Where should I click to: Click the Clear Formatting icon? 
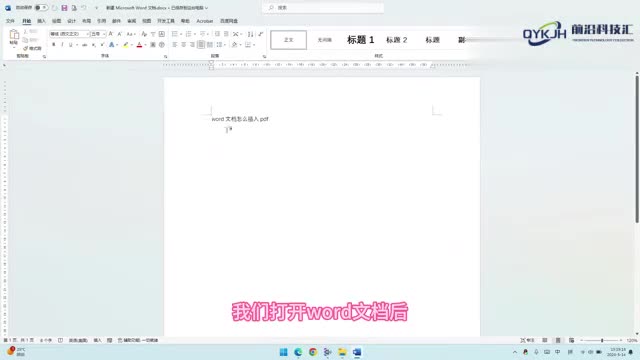(x=144, y=34)
